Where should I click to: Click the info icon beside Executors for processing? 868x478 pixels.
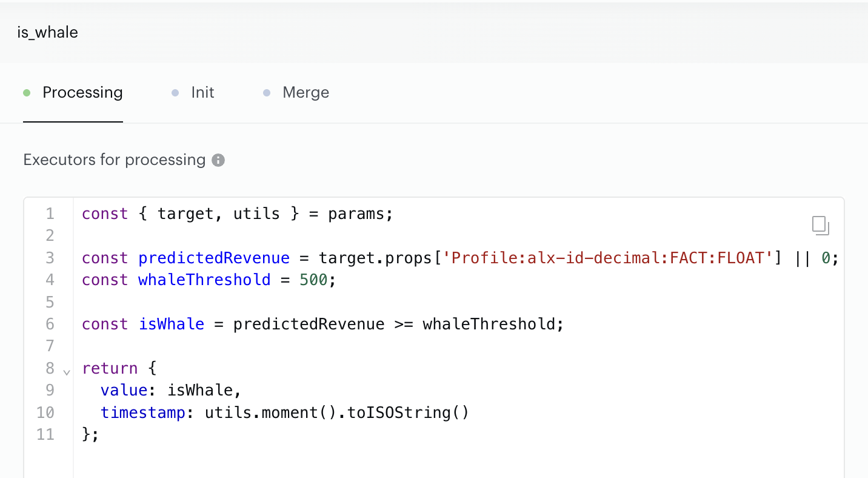[218, 160]
